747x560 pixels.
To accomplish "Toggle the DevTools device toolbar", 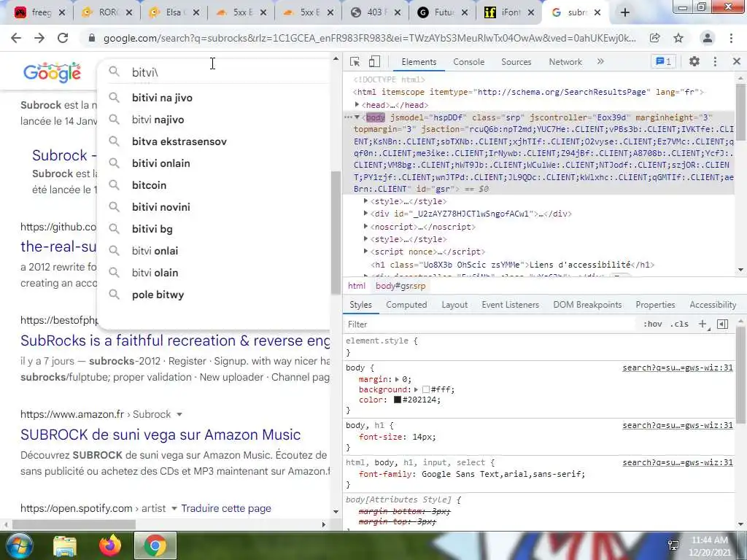I will (x=374, y=61).
